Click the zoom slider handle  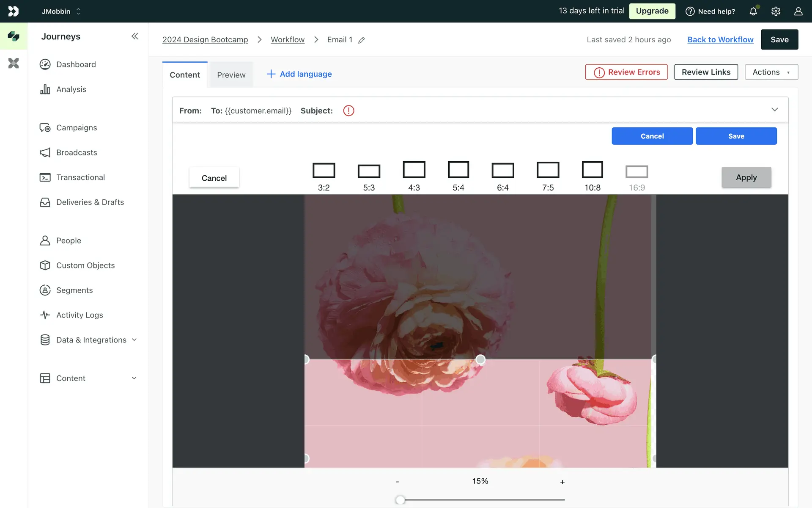pos(400,500)
